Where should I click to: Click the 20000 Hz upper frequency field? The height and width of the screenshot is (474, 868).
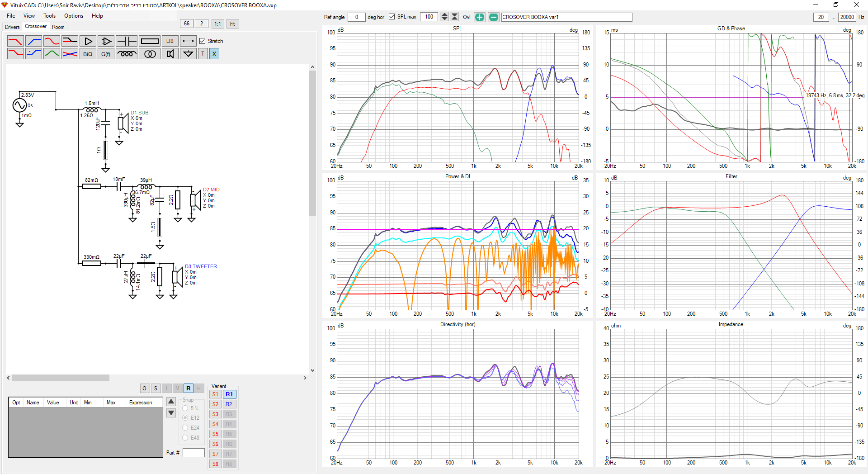[847, 17]
